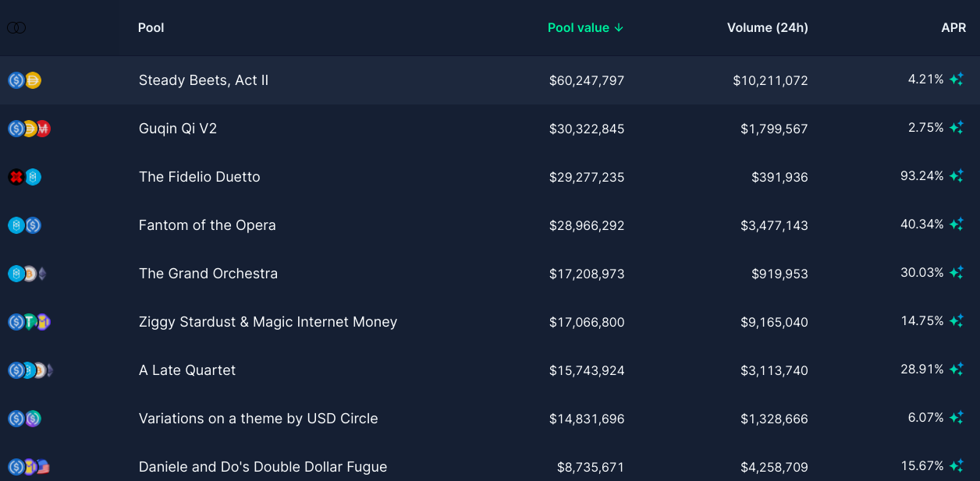Select the $3,477,143 volume cell
The image size is (980, 481).
click(774, 225)
